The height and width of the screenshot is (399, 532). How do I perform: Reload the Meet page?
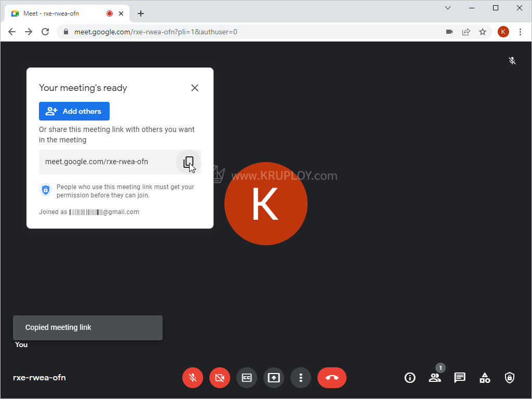click(x=45, y=32)
